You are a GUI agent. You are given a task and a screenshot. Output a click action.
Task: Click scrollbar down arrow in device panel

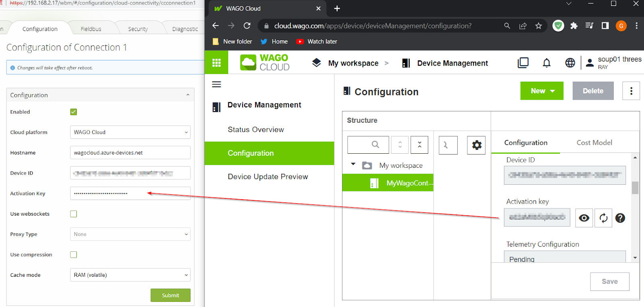click(635, 258)
